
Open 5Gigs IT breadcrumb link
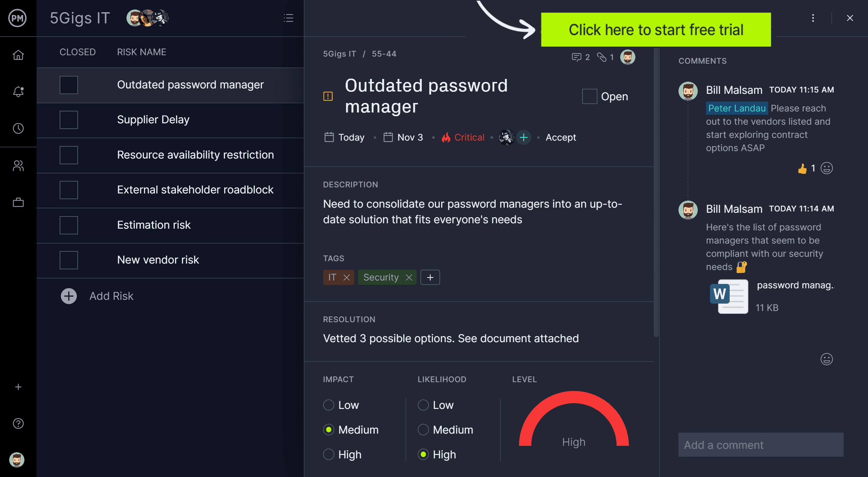[339, 54]
